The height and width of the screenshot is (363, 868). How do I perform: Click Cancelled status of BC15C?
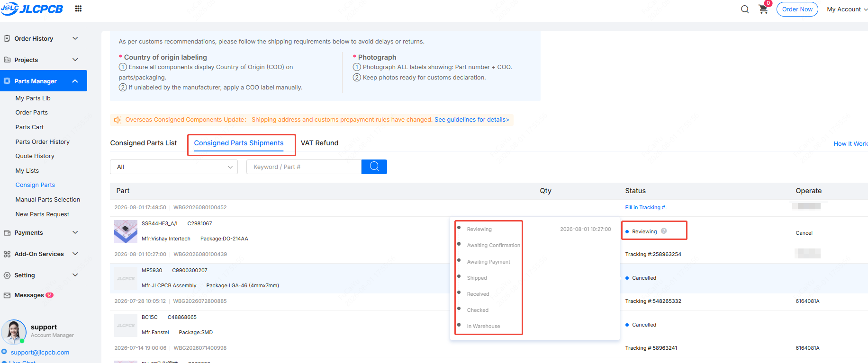coord(644,325)
